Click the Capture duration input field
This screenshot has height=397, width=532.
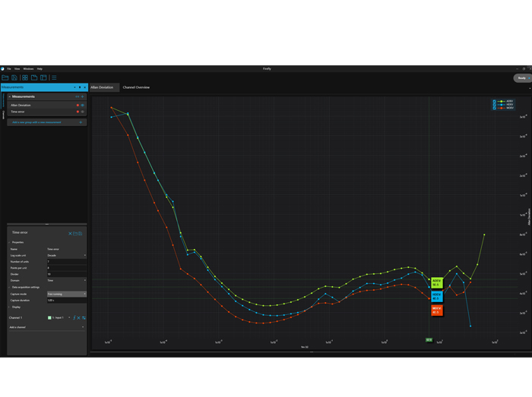click(x=65, y=300)
